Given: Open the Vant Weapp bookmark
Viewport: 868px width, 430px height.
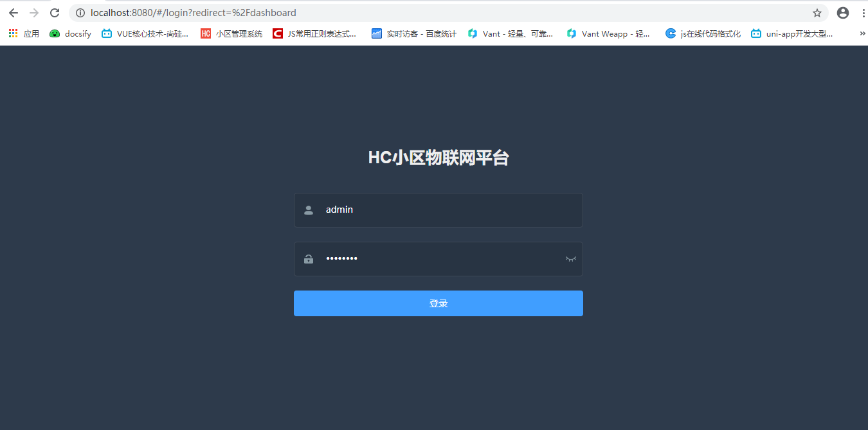Looking at the screenshot, I should click(608, 33).
